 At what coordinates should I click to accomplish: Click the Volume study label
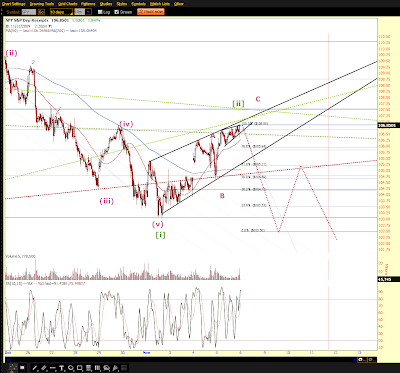(20, 256)
